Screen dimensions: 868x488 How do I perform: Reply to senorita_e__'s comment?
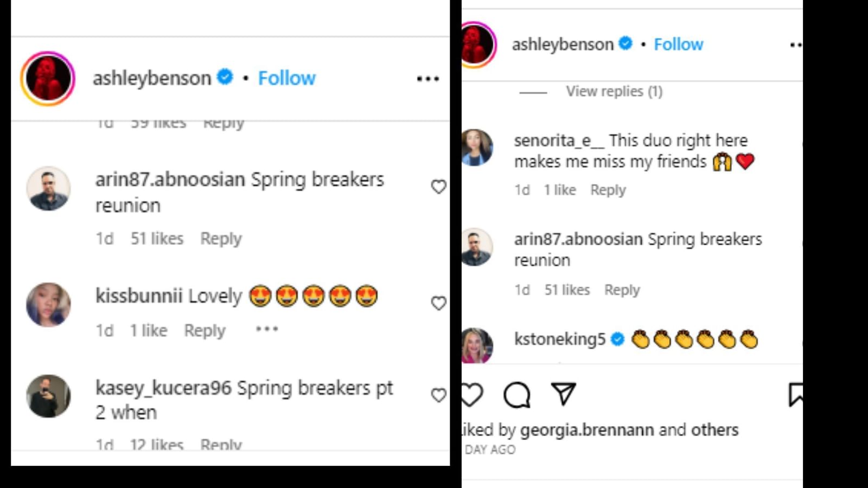click(608, 190)
